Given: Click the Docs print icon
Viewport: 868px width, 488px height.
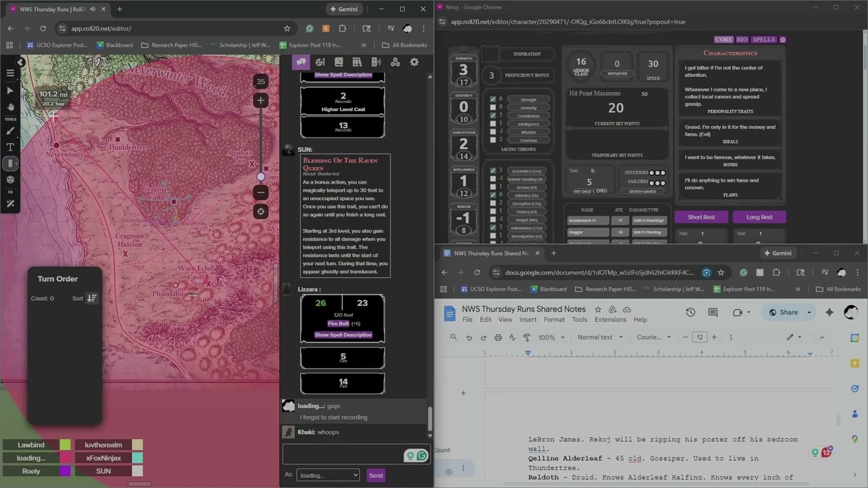Looking at the screenshot, I should coord(498,338).
